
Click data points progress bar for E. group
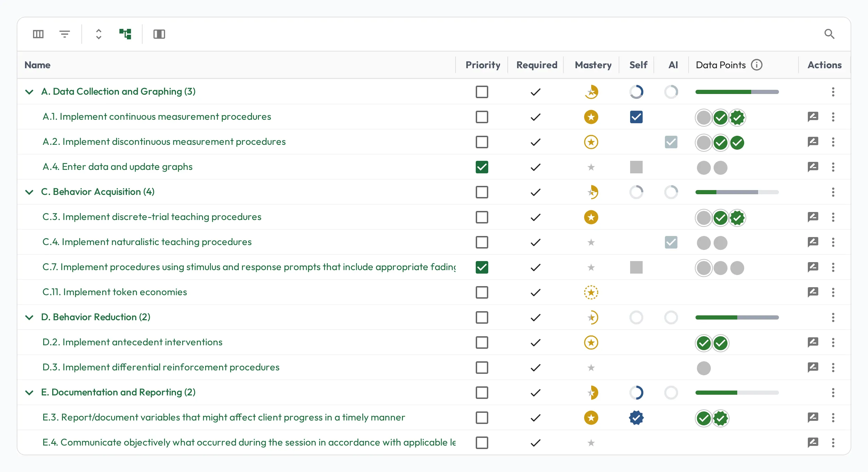pos(737,393)
